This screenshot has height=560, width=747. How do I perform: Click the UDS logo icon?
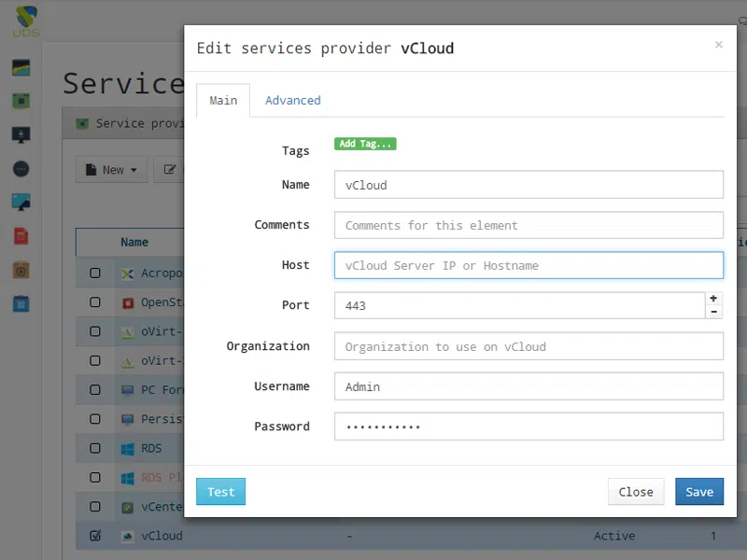[x=26, y=21]
